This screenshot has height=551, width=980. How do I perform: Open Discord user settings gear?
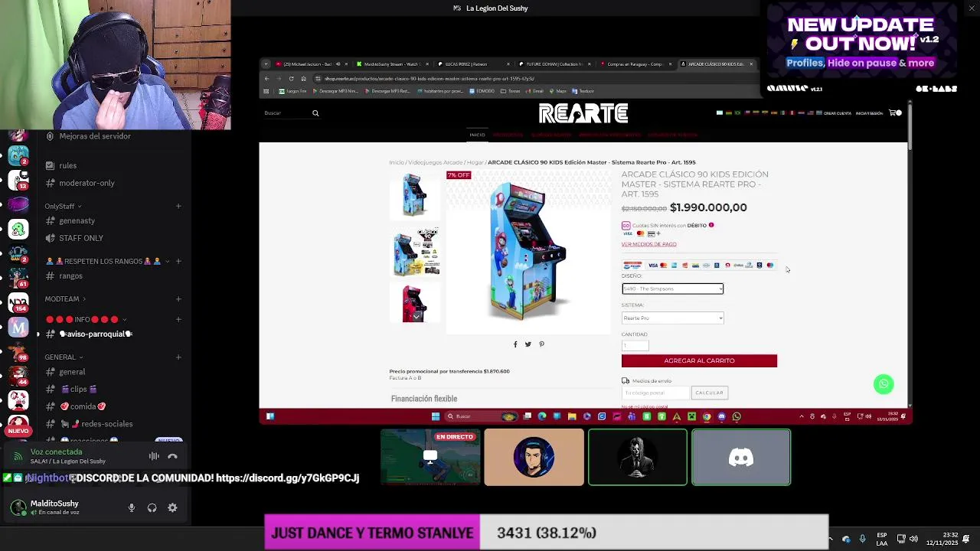[x=172, y=507]
